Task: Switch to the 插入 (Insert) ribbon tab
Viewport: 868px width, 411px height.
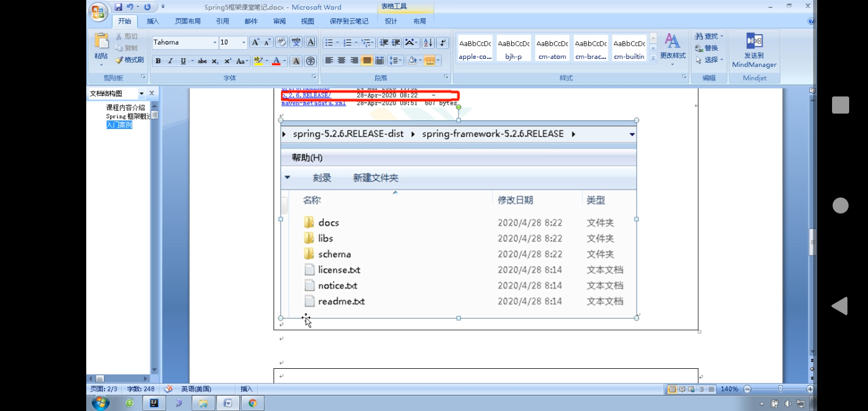Action: 153,21
